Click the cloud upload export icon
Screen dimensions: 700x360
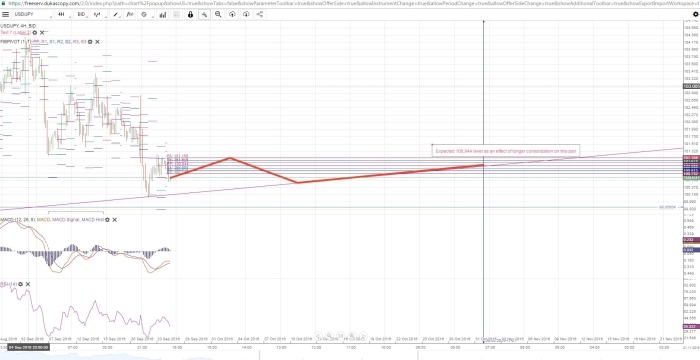(x=232, y=14)
